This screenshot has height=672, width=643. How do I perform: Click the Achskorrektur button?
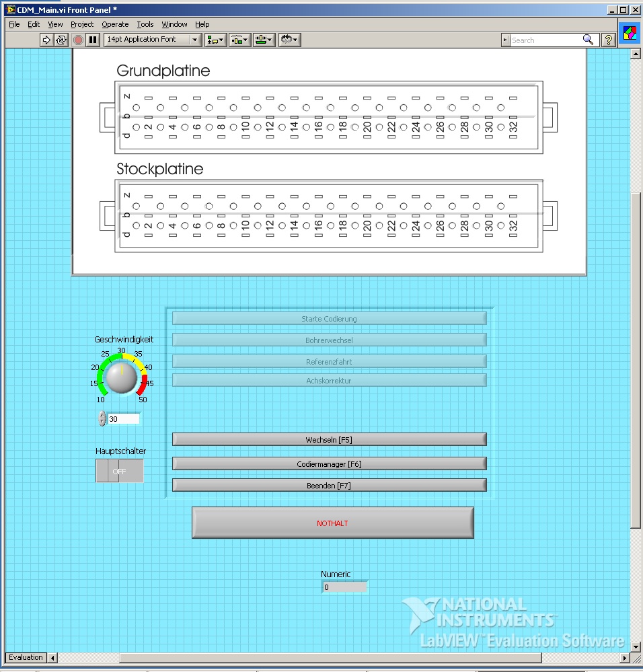tap(329, 380)
